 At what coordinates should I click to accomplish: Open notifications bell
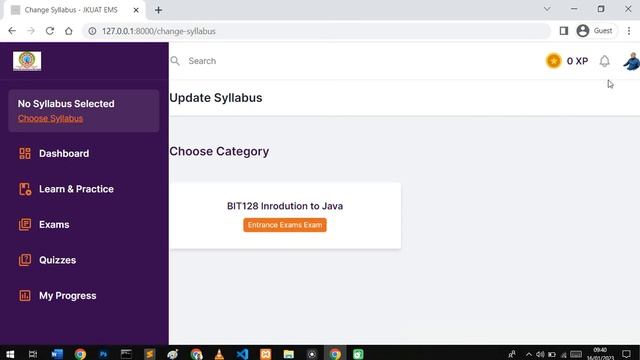point(604,61)
